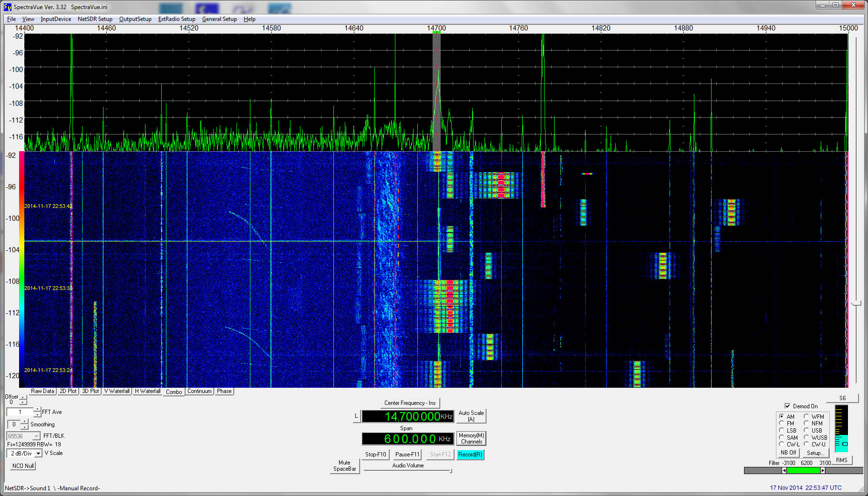Click the cyan Record(R) button

(x=470, y=455)
